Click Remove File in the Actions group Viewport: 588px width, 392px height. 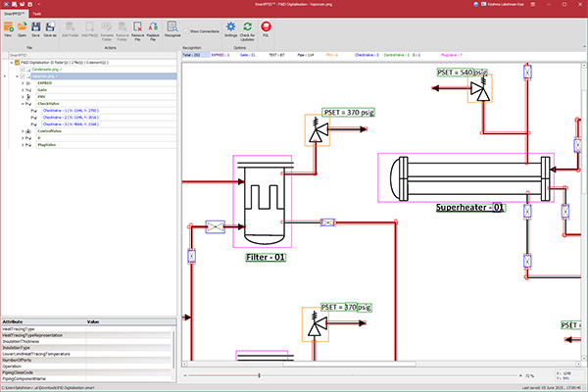137,31
